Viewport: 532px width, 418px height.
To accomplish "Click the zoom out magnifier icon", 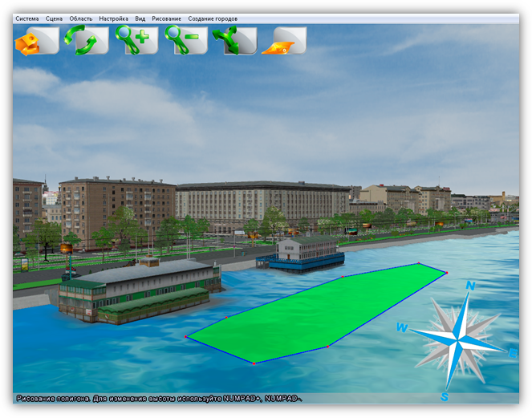I will pyautogui.click(x=185, y=40).
